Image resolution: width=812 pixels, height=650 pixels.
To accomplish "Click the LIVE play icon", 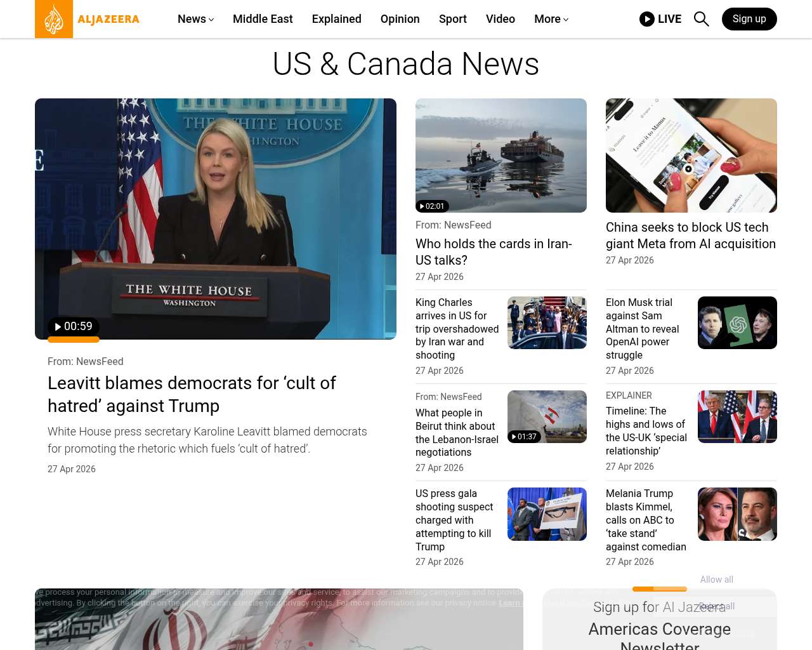I will tap(647, 19).
